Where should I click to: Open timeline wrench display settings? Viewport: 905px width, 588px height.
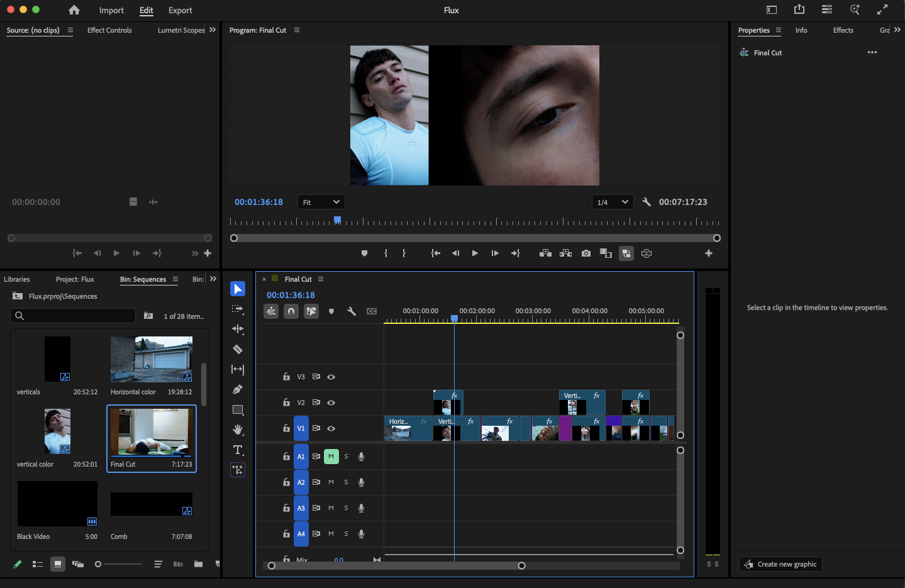(352, 311)
